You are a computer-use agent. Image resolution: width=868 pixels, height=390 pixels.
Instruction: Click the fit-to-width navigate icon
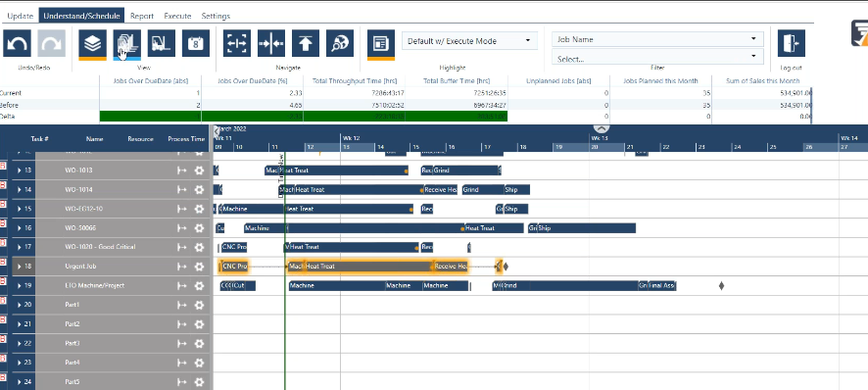pos(237,43)
